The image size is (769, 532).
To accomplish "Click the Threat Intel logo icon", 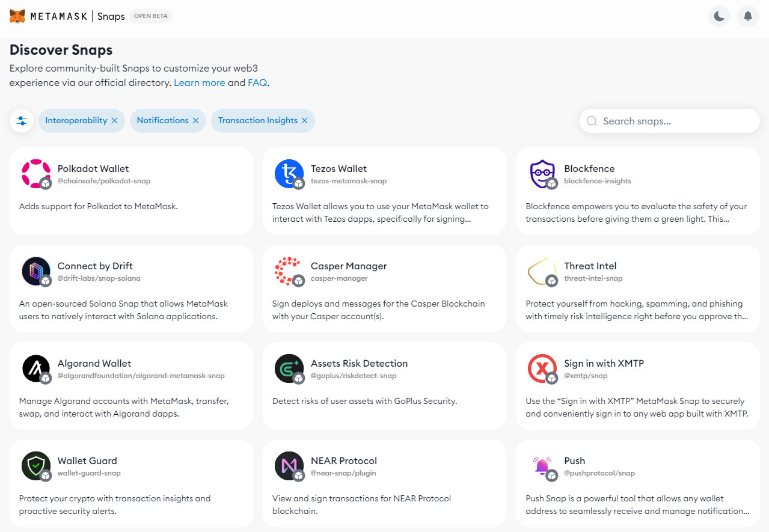I will [542, 271].
